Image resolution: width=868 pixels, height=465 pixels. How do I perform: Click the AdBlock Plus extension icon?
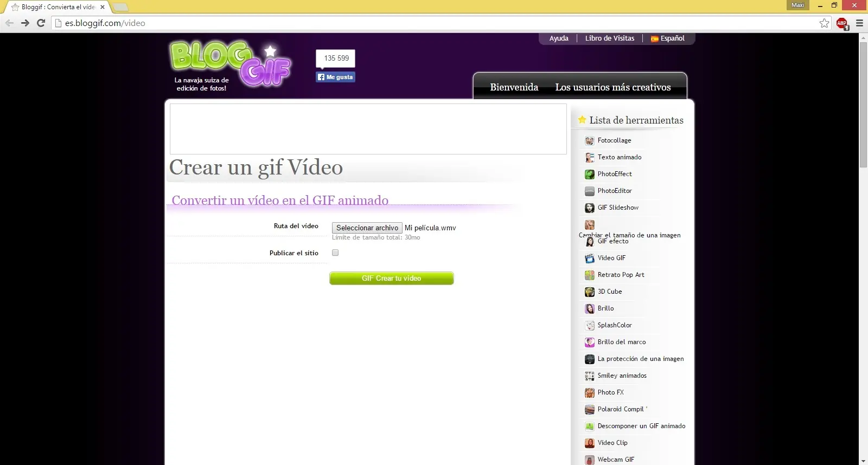pyautogui.click(x=842, y=23)
